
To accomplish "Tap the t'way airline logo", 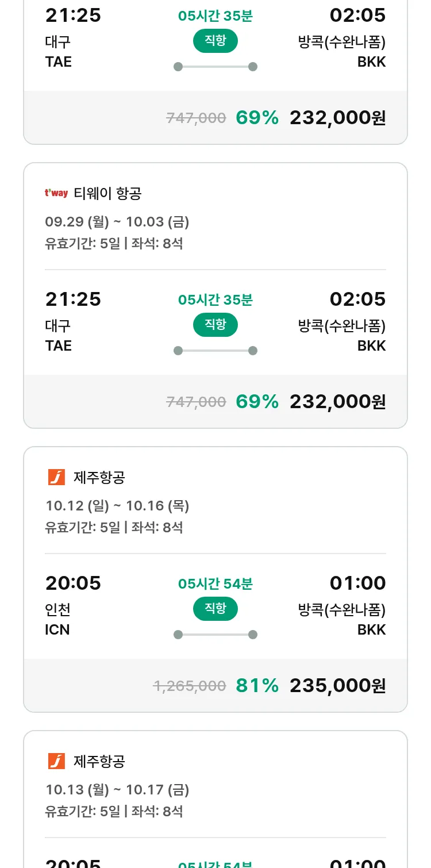I will (56, 194).
